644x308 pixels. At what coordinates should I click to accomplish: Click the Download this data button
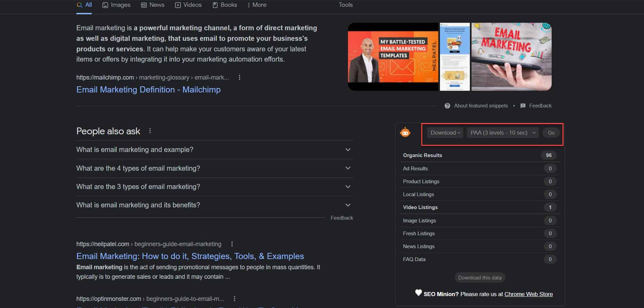coord(479,277)
